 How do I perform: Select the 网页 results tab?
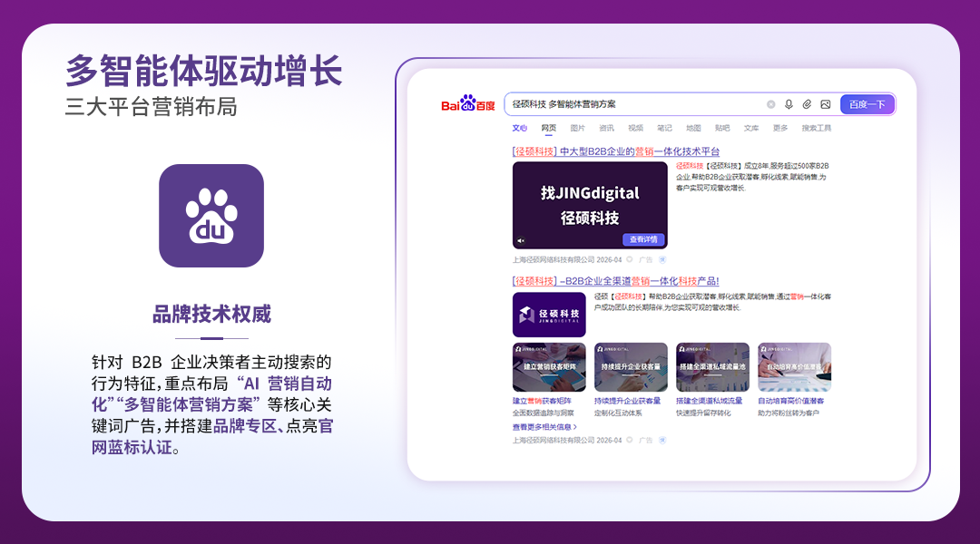pyautogui.click(x=549, y=128)
